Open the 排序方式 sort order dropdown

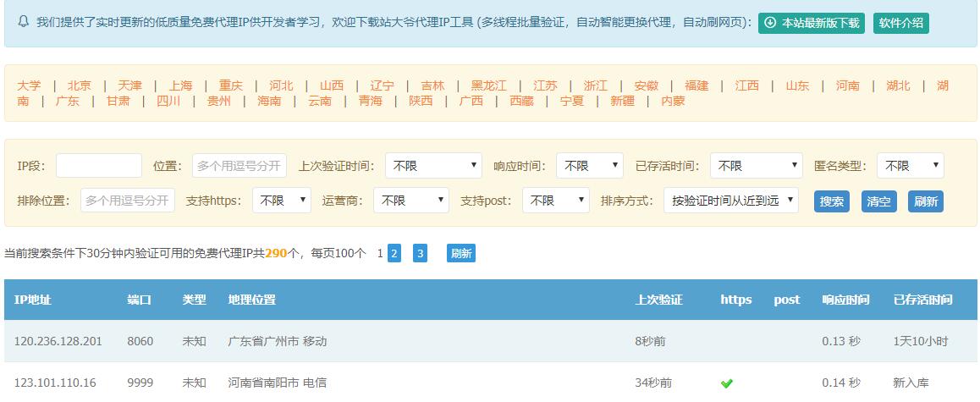coord(730,200)
